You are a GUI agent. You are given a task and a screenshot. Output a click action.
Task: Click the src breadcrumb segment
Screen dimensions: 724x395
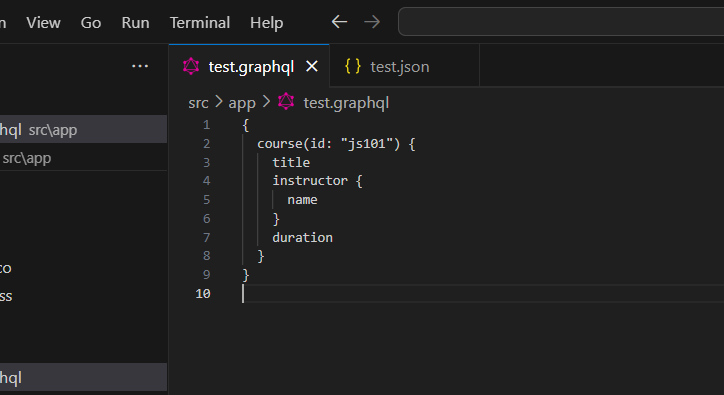pos(198,103)
